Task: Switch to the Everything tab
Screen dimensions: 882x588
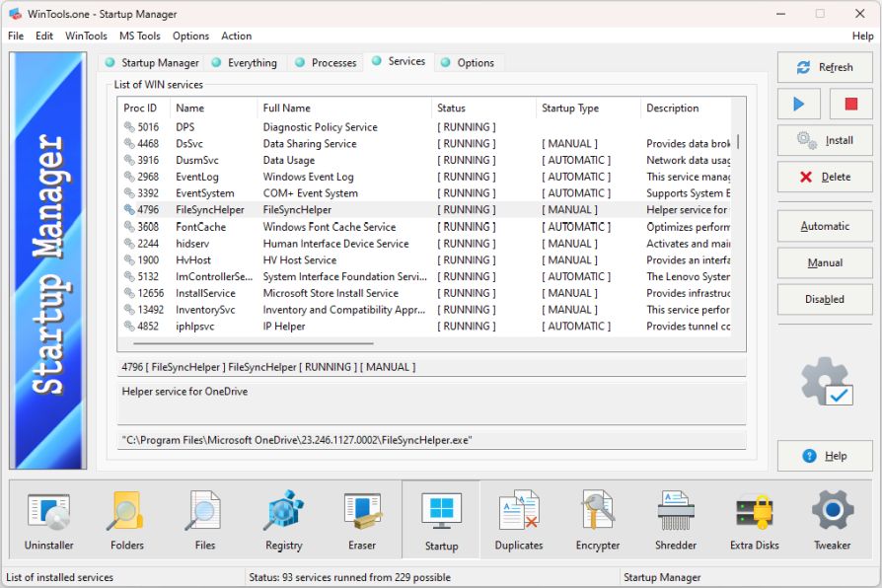Action: [244, 63]
